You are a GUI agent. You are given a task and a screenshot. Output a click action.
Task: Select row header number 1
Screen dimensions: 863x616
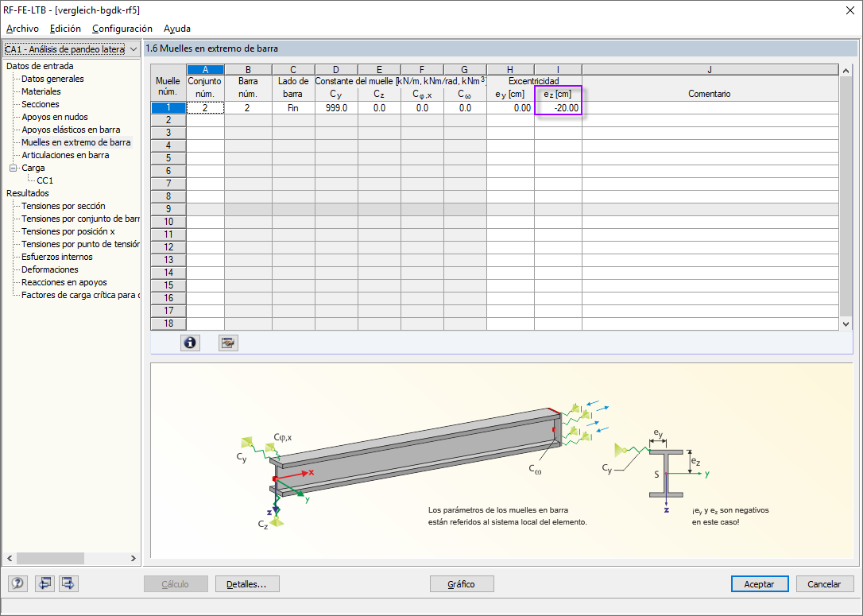(x=168, y=108)
